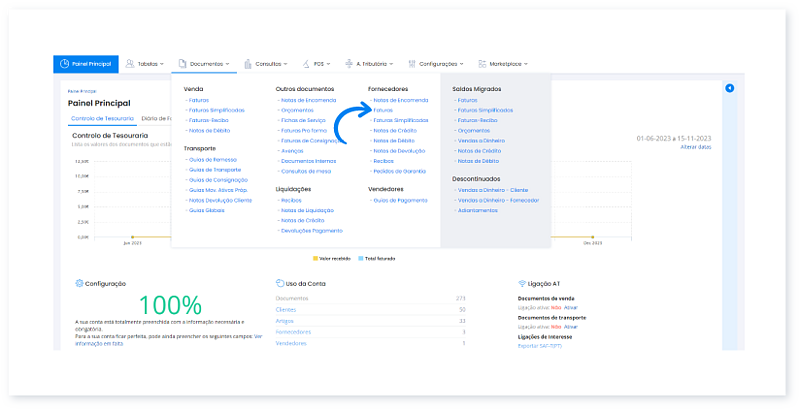This screenshot has width=800, height=409.
Task: Click Ativar link under Documentos de venda
Action: (571, 307)
